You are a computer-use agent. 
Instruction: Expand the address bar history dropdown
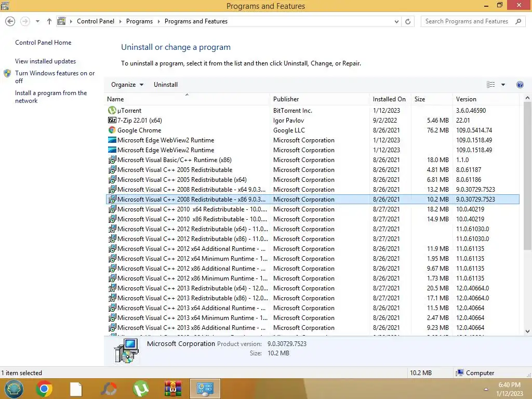pyautogui.click(x=396, y=22)
